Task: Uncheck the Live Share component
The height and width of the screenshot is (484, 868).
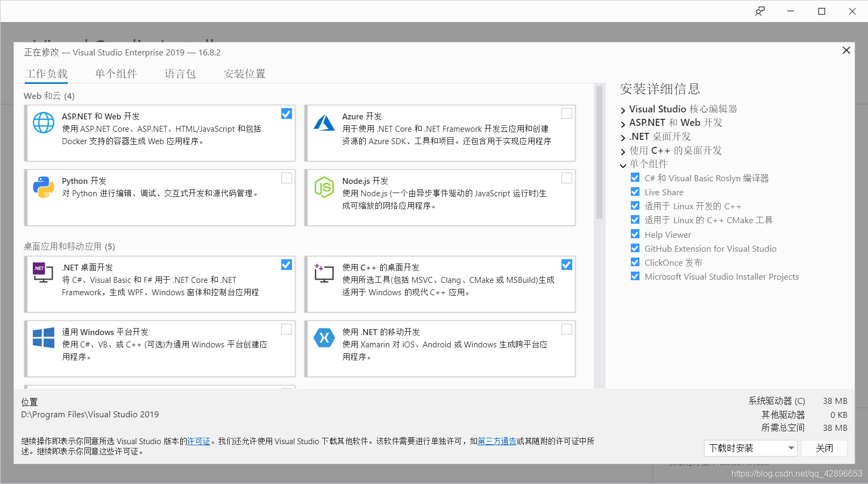Action: point(635,191)
